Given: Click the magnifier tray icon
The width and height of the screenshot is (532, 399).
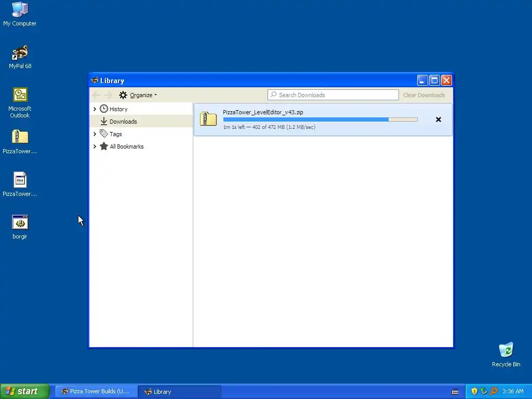Looking at the screenshot, I should point(494,391).
